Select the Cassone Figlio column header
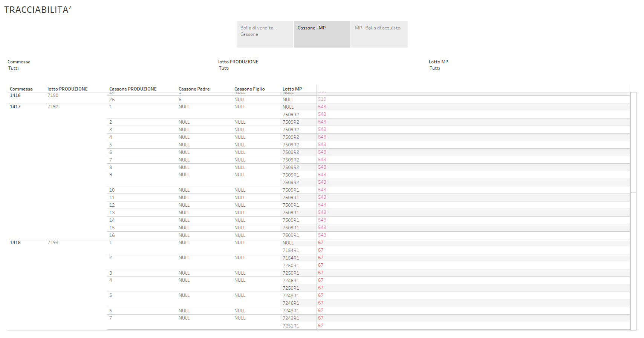Image resolution: width=644 pixels, height=338 pixels. coord(249,89)
